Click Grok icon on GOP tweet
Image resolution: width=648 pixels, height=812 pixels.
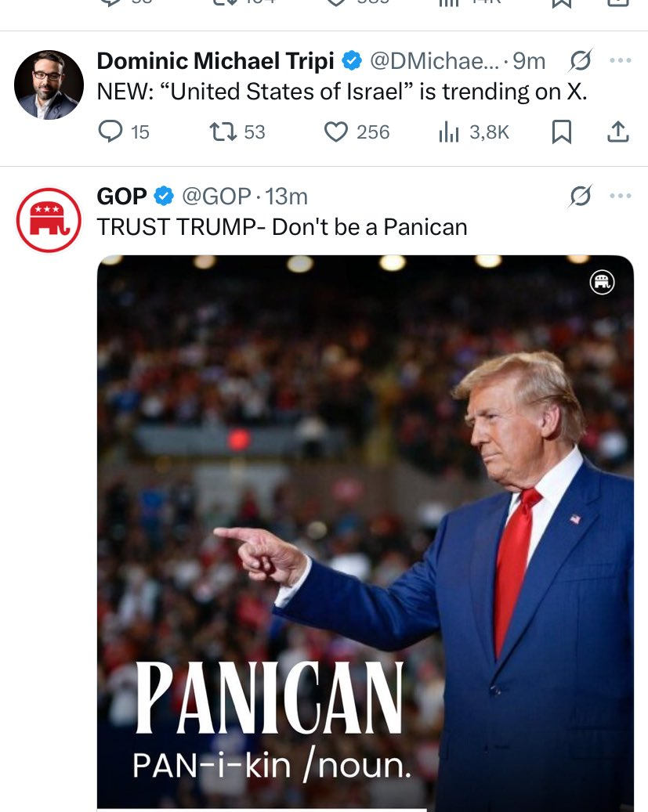(x=581, y=196)
